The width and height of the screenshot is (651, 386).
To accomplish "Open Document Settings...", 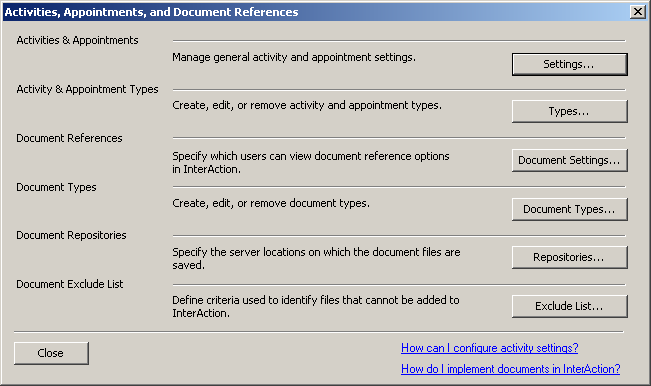I will tap(570, 160).
